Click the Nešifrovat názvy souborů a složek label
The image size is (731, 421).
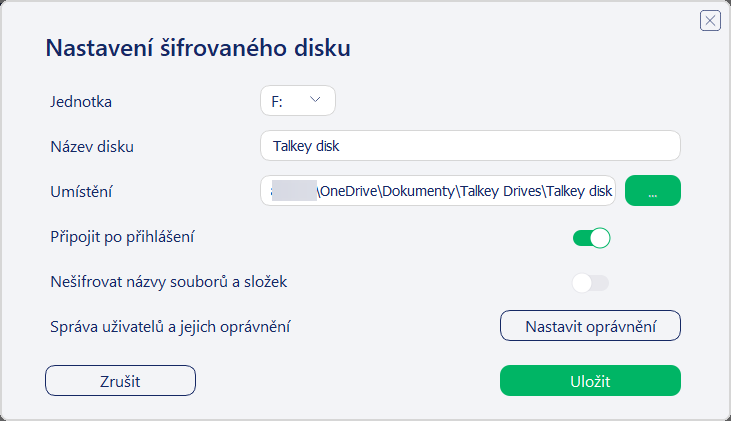click(x=169, y=282)
